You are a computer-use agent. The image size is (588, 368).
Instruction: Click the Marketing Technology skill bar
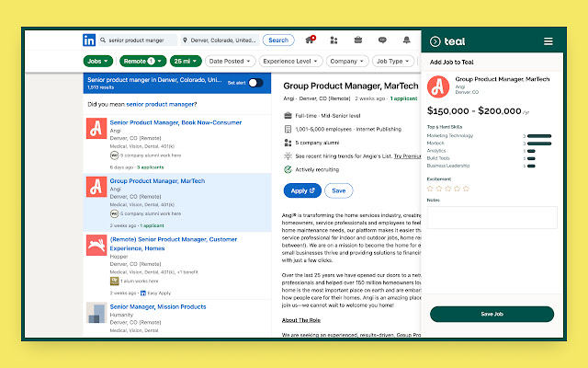539,136
